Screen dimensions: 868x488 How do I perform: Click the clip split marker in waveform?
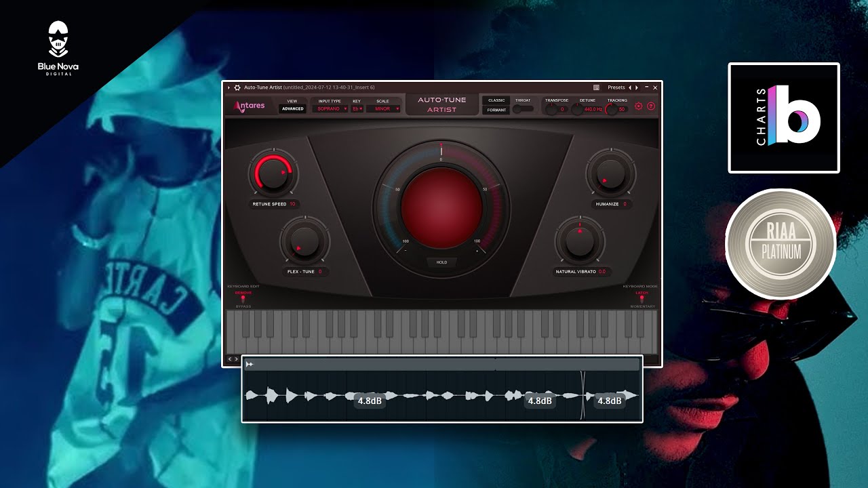pyautogui.click(x=583, y=395)
